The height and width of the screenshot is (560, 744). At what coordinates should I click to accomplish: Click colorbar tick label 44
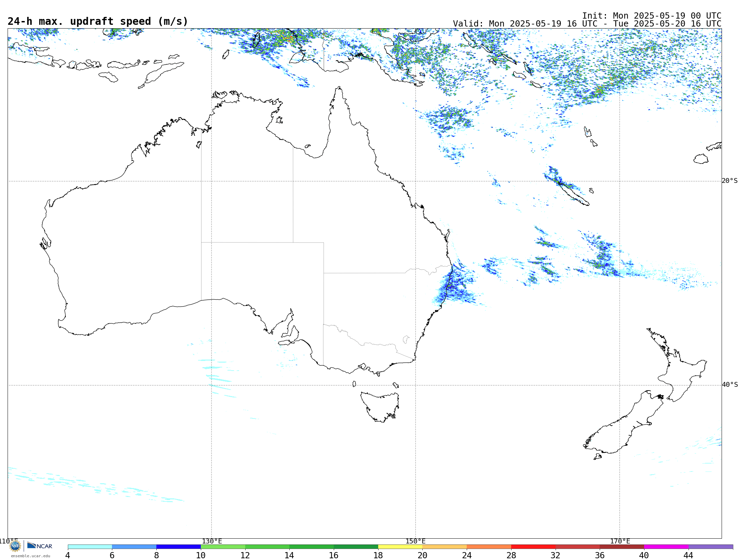coord(689,556)
